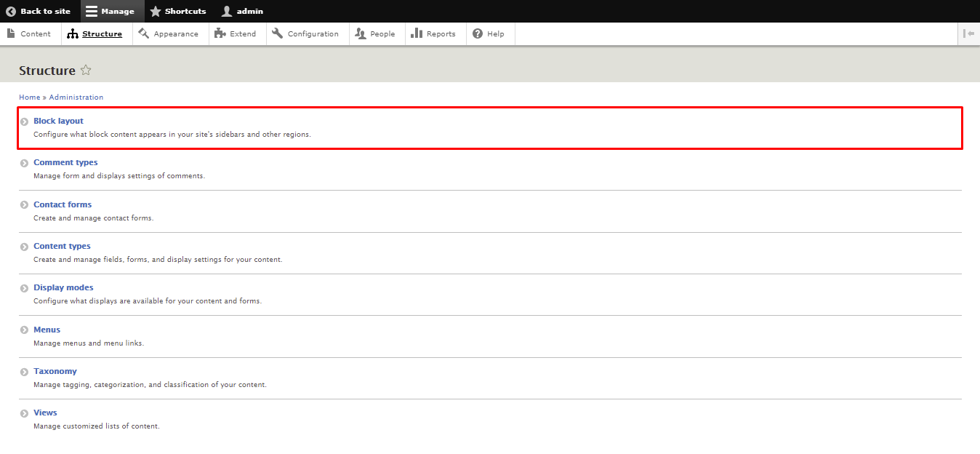Follow the Home breadcrumb link
The image size is (980, 454).
click(x=29, y=97)
